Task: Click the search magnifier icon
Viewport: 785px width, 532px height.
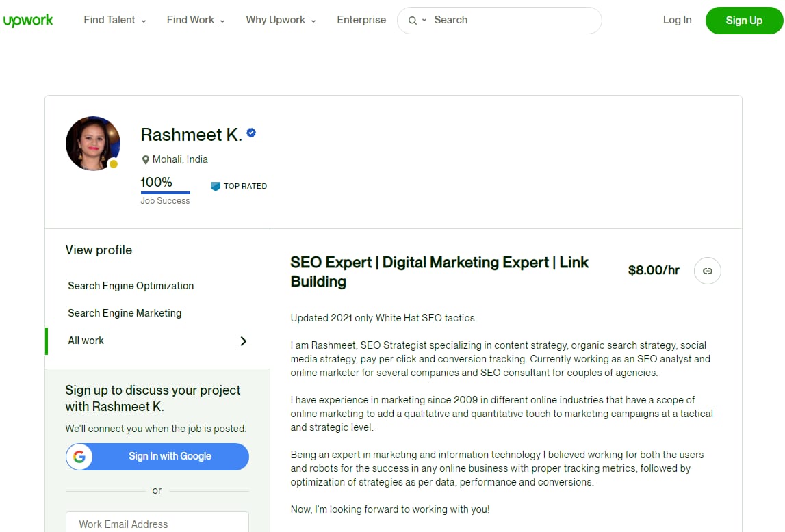Action: [x=412, y=21]
